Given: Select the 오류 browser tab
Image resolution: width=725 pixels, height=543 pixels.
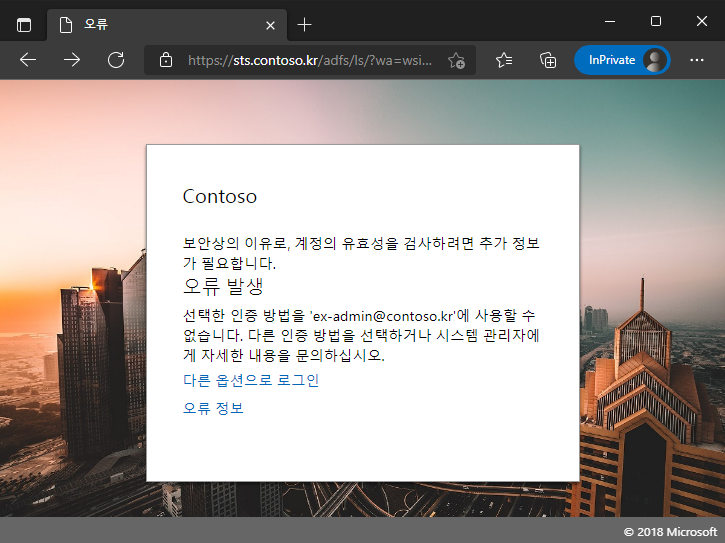Looking at the screenshot, I should [x=167, y=25].
